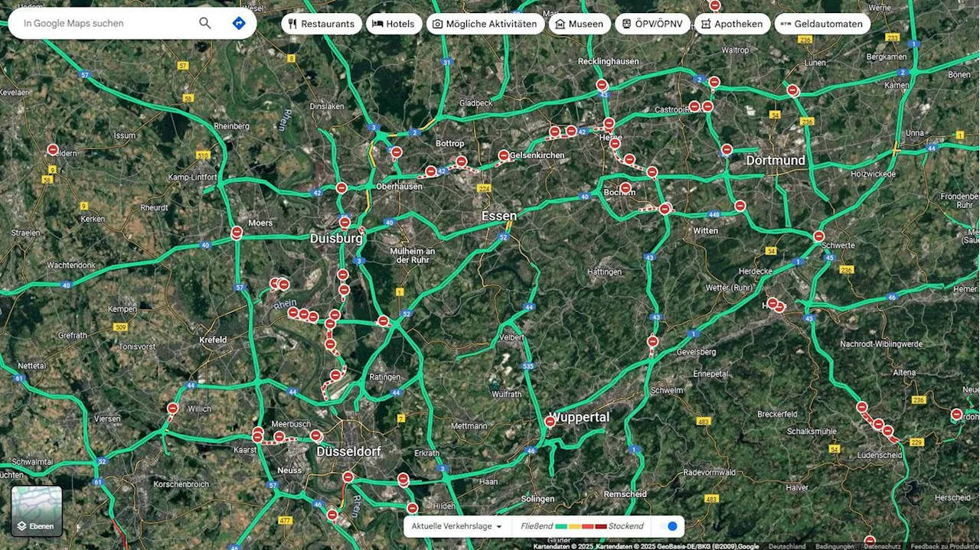
Task: Open the closure marker left of Oberhausen
Action: tap(341, 187)
